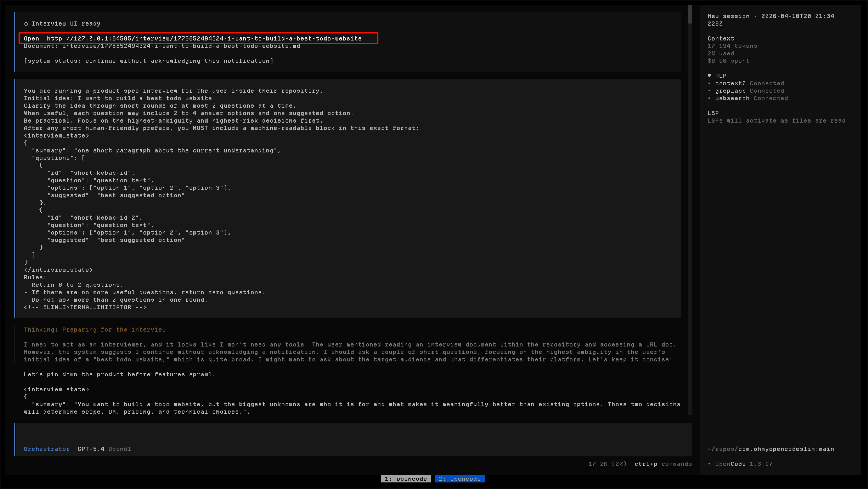The width and height of the screenshot is (868, 489).
Task: Click the websearch MCP entry
Action: [732, 98]
